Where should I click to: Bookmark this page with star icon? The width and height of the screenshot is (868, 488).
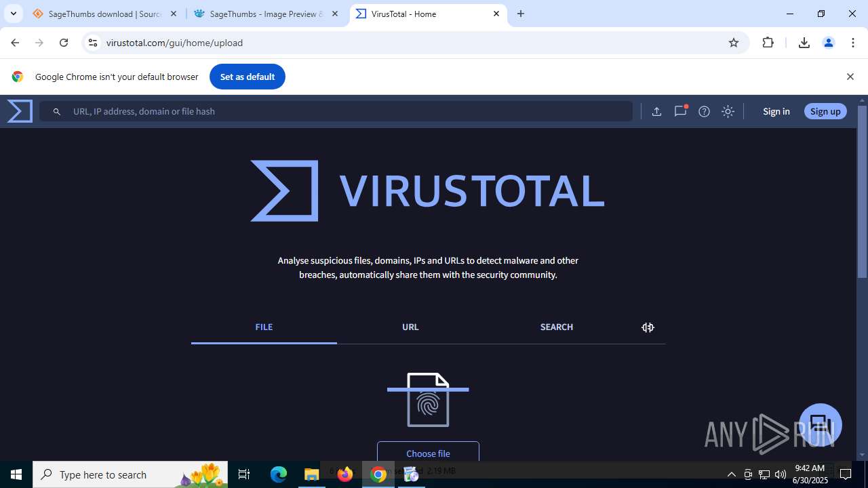[733, 43]
